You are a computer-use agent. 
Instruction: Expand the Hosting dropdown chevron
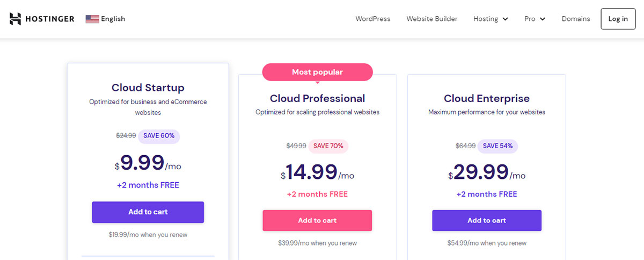pyautogui.click(x=505, y=19)
